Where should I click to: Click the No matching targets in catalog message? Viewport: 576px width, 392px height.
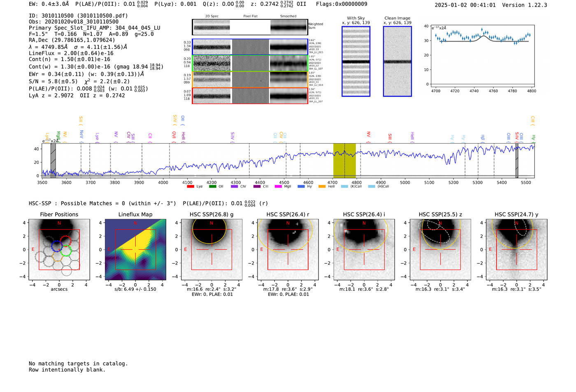pos(78,364)
